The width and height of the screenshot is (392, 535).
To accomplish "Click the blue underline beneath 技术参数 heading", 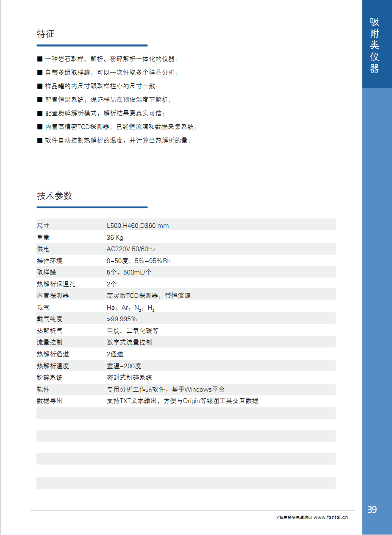I will pyautogui.click(x=92, y=207).
